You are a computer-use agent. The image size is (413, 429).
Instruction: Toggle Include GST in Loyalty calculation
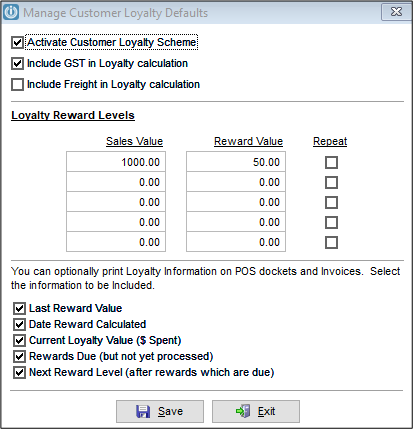[x=17, y=64]
